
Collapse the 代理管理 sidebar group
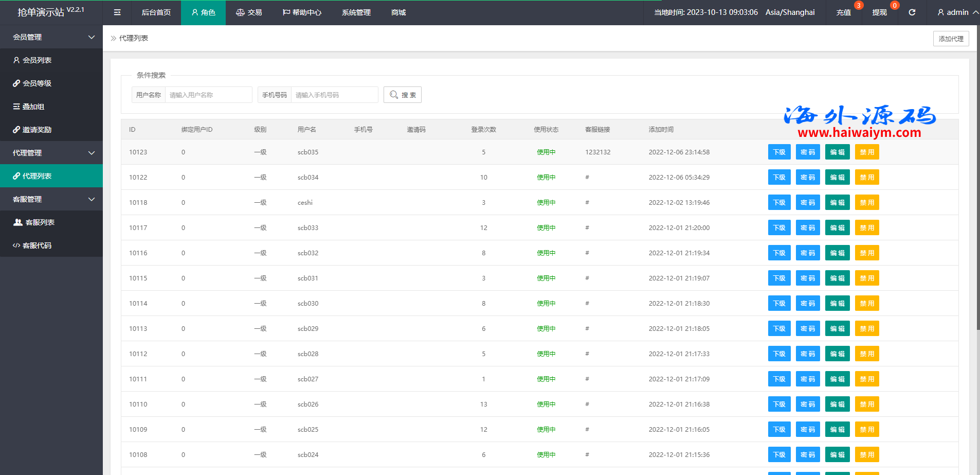tap(51, 153)
